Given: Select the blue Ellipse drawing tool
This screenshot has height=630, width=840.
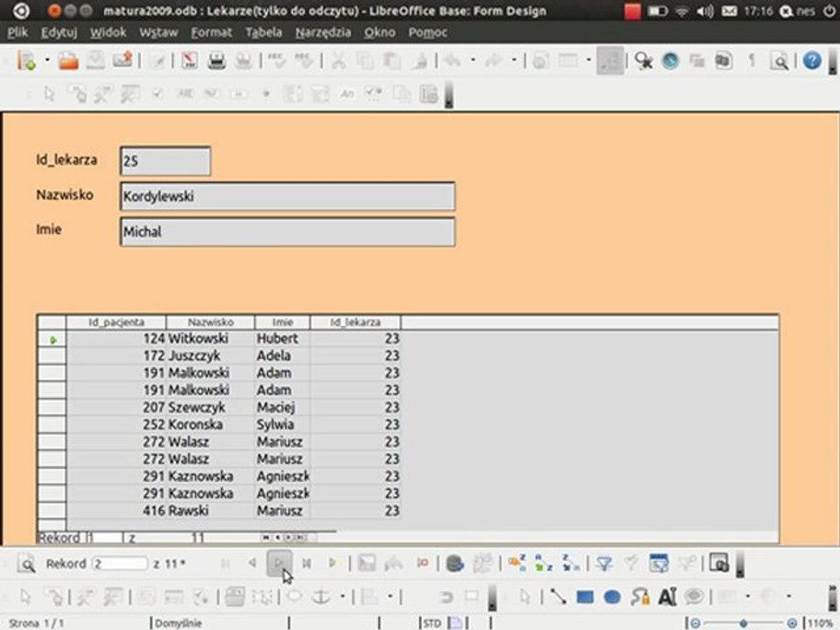Looking at the screenshot, I should tap(612, 596).
